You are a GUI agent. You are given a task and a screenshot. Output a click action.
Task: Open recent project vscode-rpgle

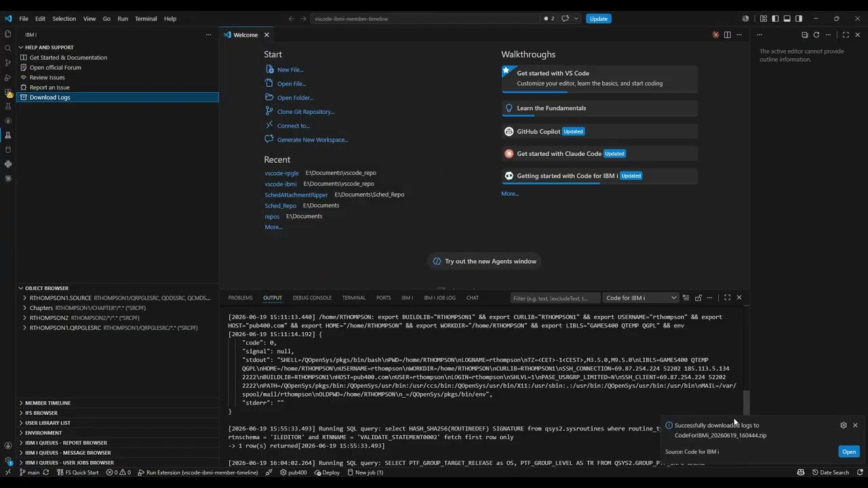pos(281,173)
